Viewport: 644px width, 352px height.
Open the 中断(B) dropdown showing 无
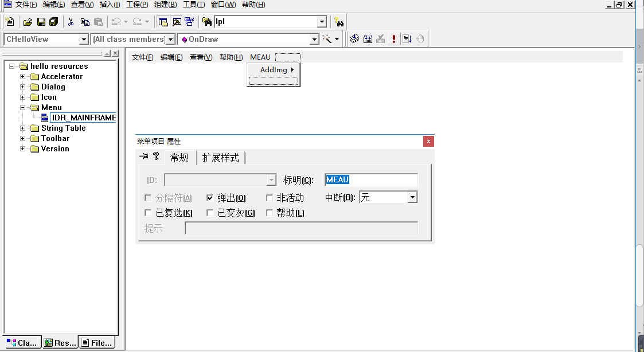(411, 197)
